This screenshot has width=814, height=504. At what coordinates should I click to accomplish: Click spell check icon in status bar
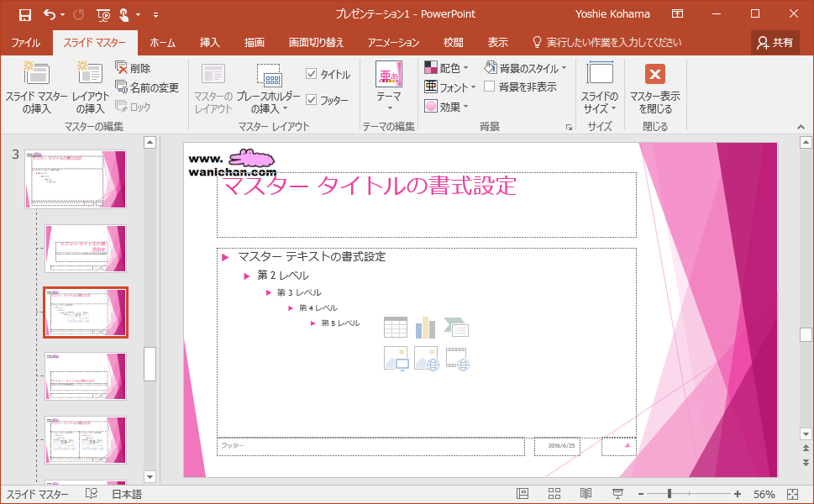92,494
